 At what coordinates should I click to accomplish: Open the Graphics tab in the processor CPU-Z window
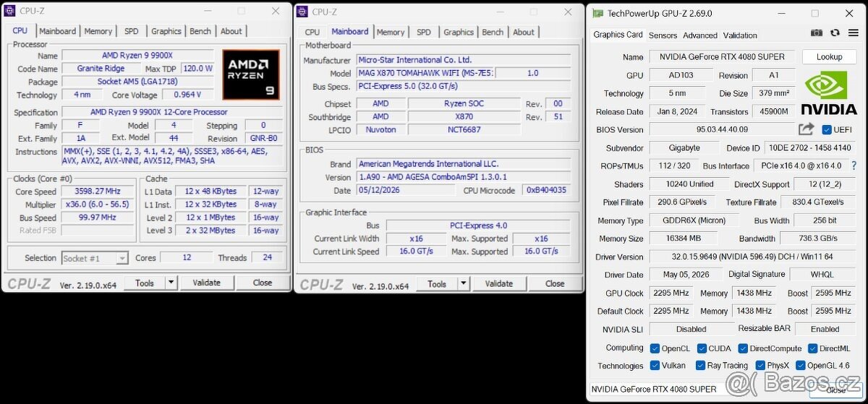click(x=166, y=31)
